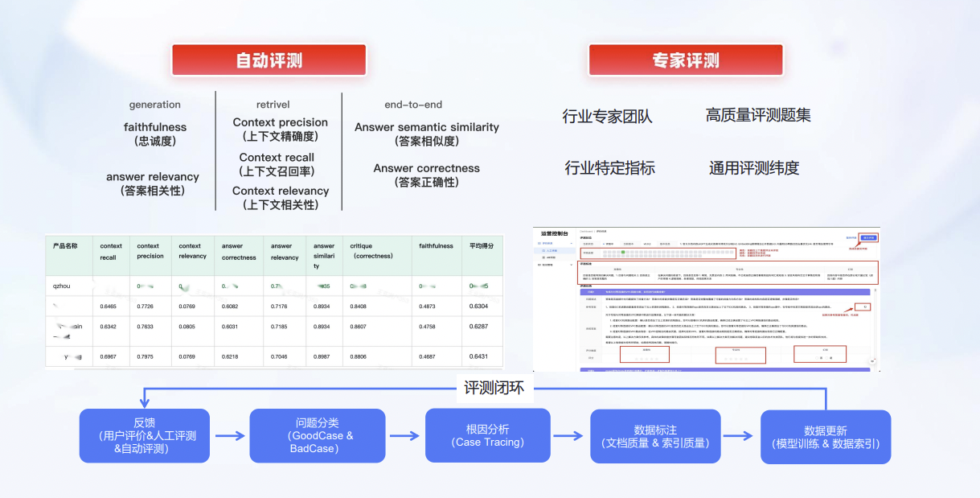Click the 通用评测纬度 text
This screenshot has height=498, width=980.
coord(754,167)
